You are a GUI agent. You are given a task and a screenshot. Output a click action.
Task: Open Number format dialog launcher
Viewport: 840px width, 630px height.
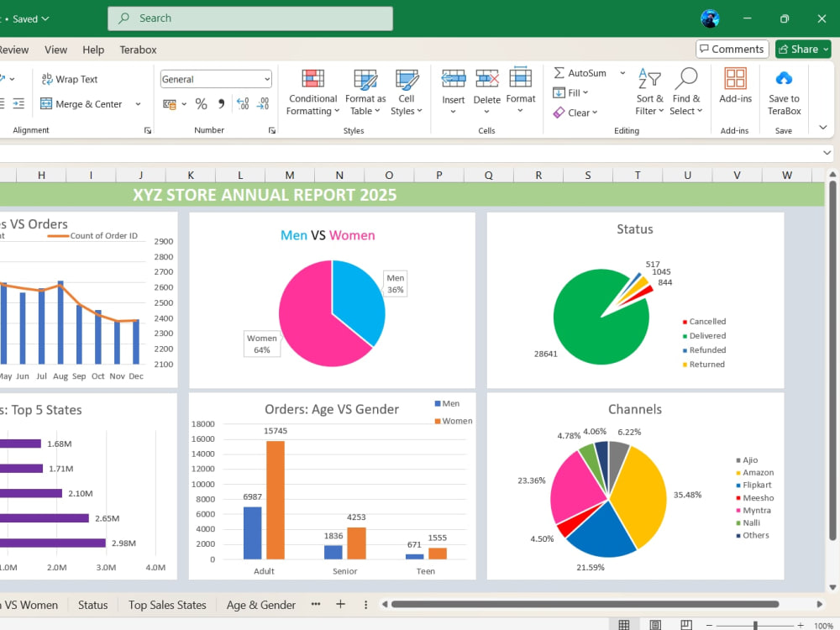point(272,130)
